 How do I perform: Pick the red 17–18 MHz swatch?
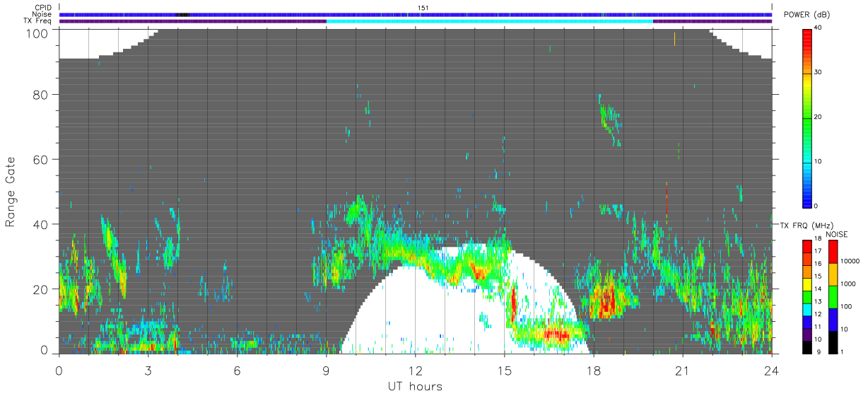(x=807, y=247)
